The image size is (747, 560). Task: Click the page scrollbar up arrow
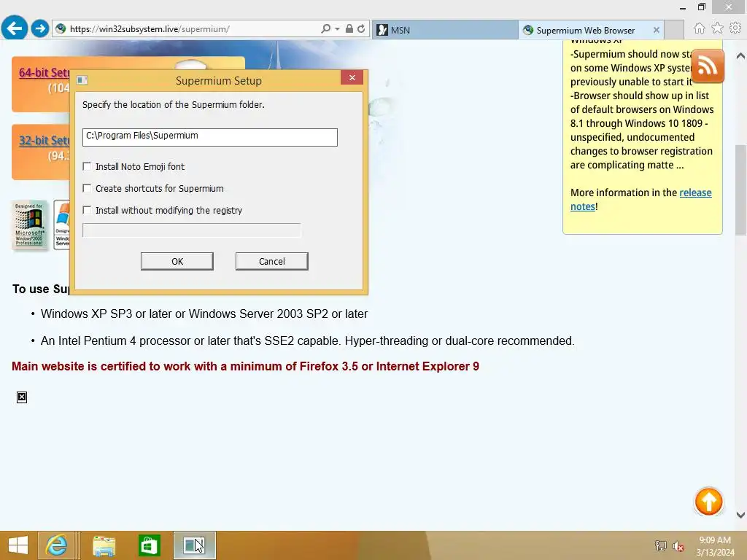pyautogui.click(x=740, y=55)
